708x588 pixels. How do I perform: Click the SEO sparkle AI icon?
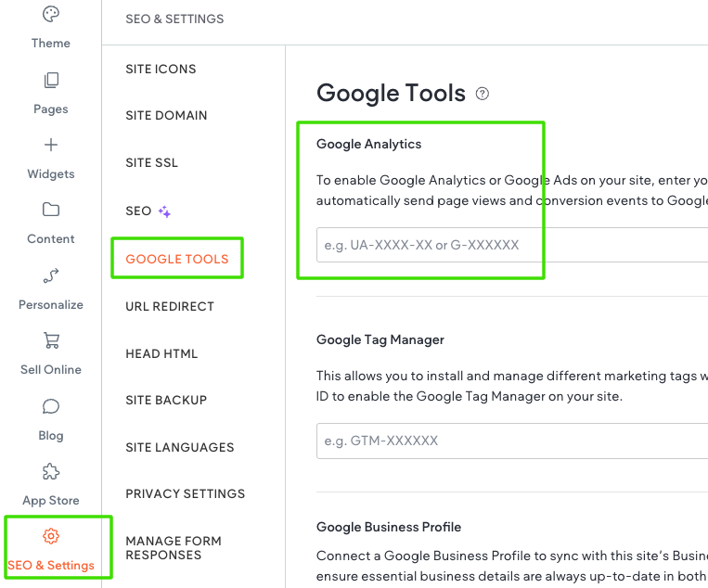click(x=164, y=211)
